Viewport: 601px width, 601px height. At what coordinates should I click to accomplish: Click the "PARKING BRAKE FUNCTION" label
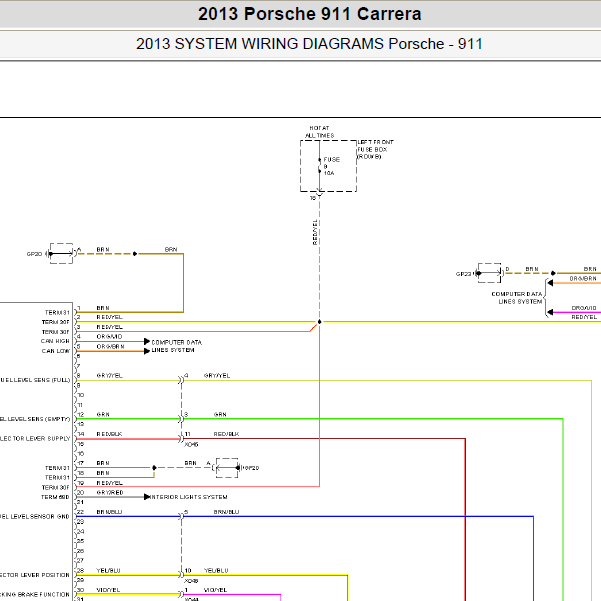click(35, 594)
